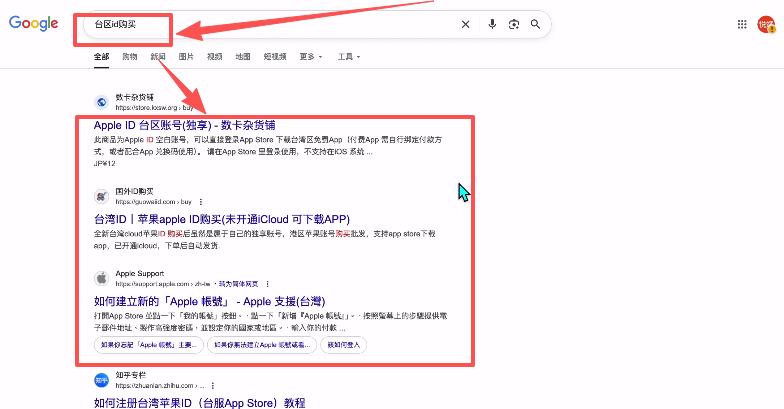Clear the search box with the X icon
784x409 pixels.
pyautogui.click(x=466, y=24)
